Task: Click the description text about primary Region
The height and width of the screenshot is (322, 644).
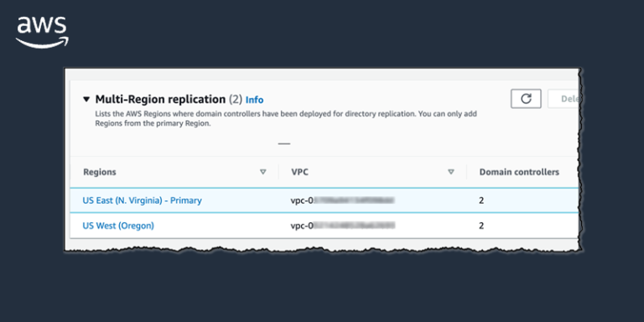Action: (286, 119)
